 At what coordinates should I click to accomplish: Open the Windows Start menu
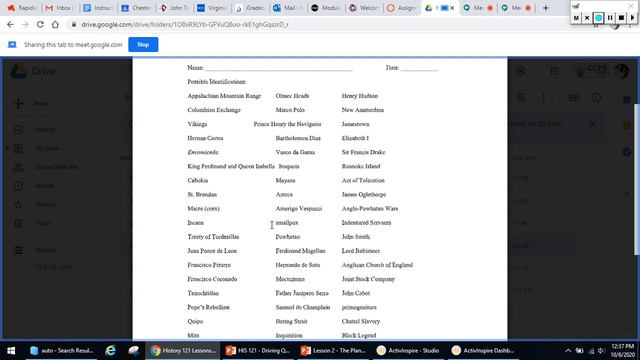[x=11, y=351]
